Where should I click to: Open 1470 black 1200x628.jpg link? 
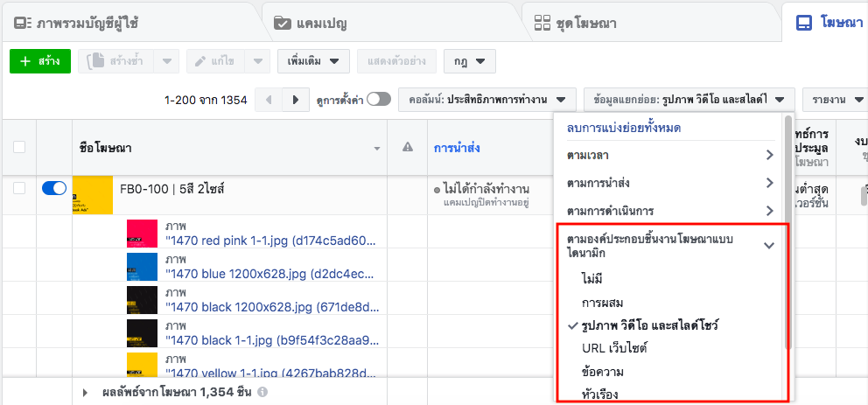(272, 308)
